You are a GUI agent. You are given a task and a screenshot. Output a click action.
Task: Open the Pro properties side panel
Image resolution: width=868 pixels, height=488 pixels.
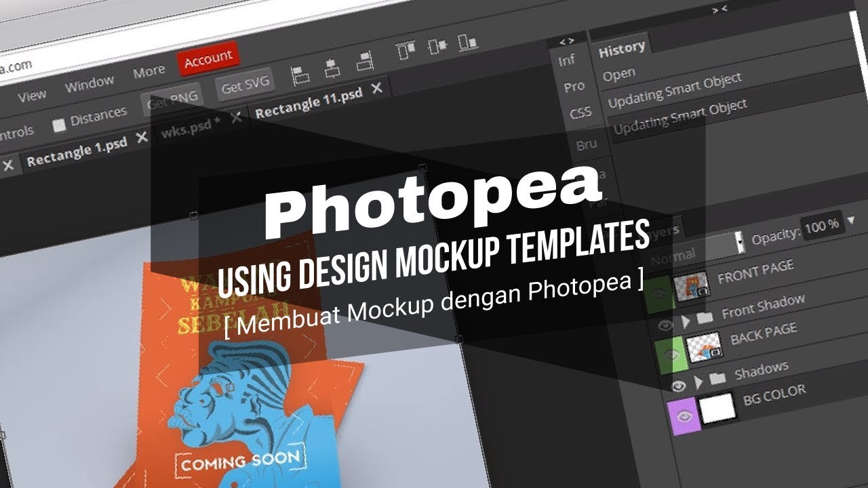point(574,87)
